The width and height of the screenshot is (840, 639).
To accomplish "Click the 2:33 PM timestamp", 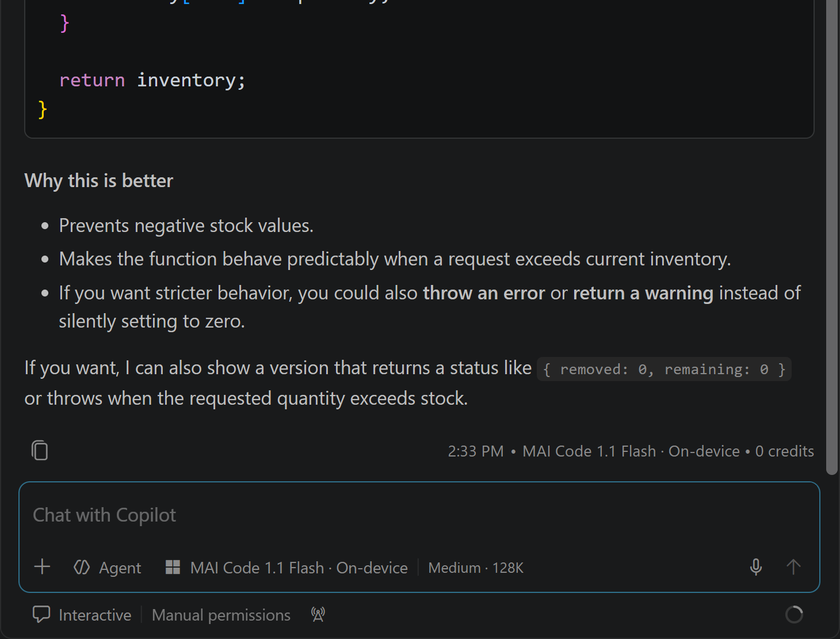I will click(x=476, y=451).
